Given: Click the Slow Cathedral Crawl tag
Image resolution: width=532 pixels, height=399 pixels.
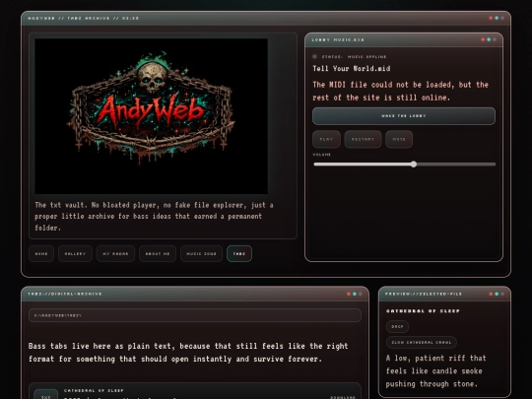Looking at the screenshot, I should [x=422, y=342].
